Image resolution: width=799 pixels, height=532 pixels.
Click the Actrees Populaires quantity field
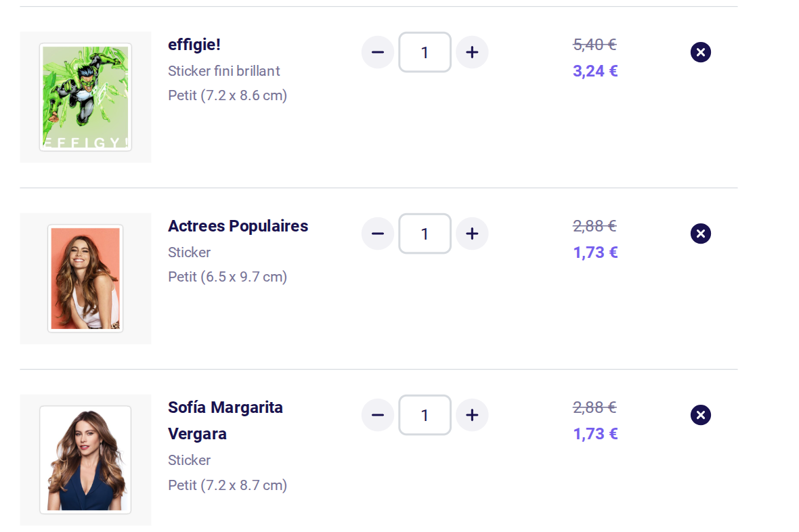(425, 234)
